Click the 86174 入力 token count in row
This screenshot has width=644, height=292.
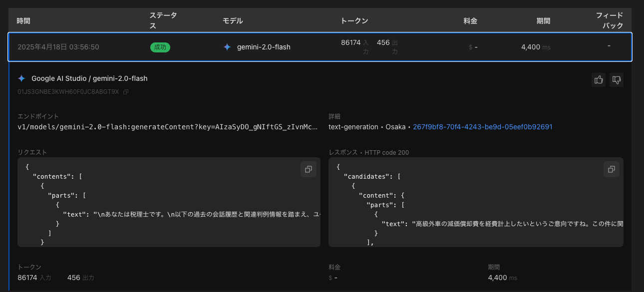[x=355, y=46]
